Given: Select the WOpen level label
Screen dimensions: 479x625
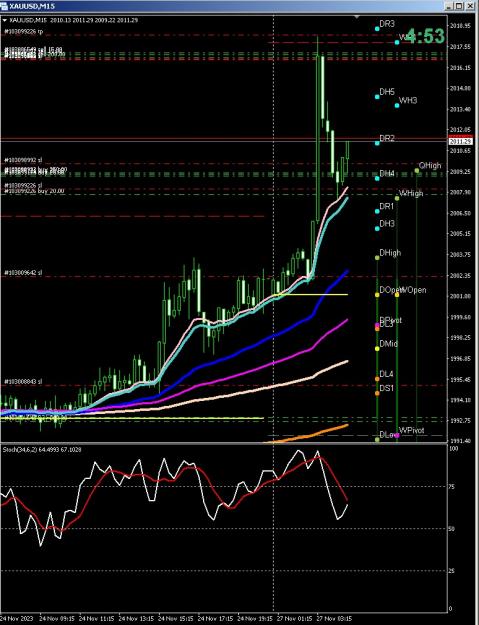Looking at the screenshot, I should (414, 290).
